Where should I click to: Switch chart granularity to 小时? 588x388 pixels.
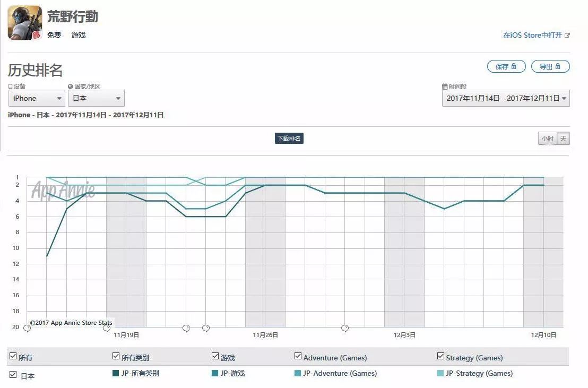[x=548, y=139]
